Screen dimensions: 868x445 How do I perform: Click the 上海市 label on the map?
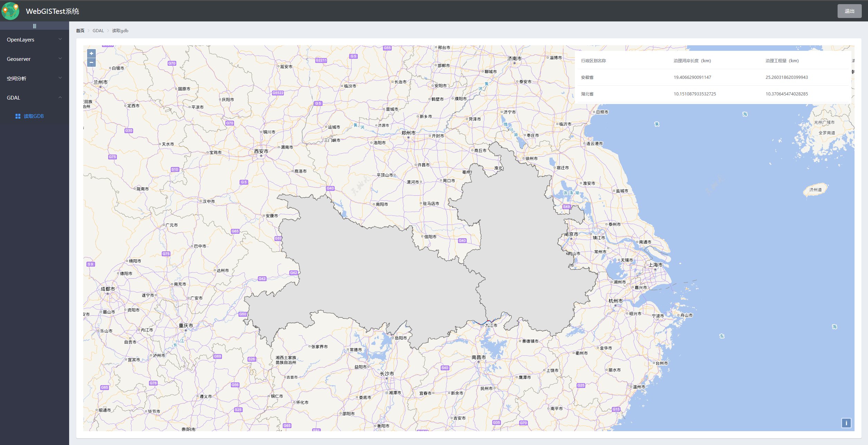[656, 265]
